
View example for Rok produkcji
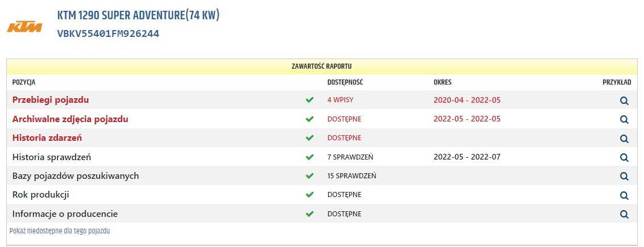click(x=624, y=195)
